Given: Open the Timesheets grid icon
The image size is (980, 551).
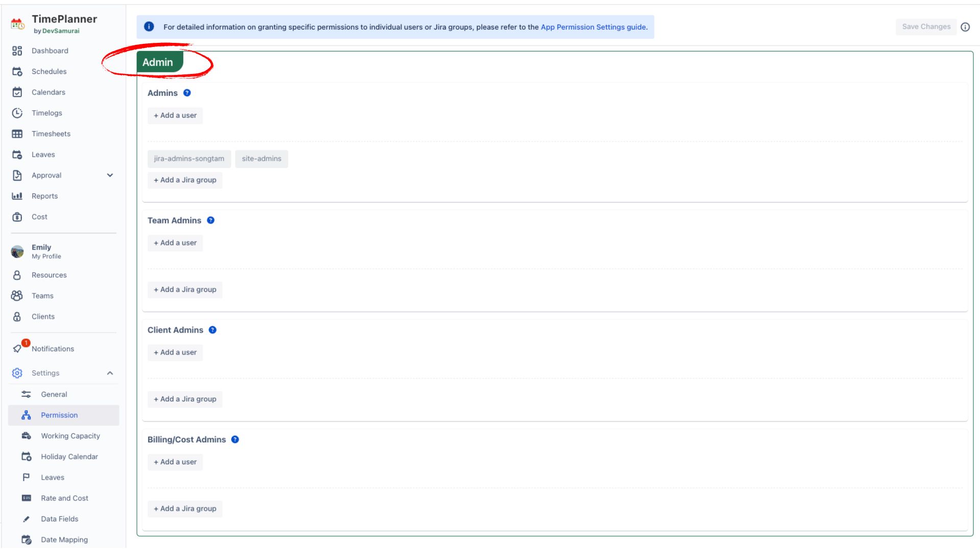Looking at the screenshot, I should [17, 134].
